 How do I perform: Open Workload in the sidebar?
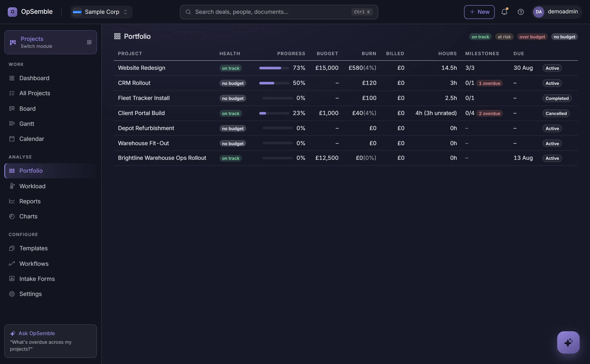point(51,186)
